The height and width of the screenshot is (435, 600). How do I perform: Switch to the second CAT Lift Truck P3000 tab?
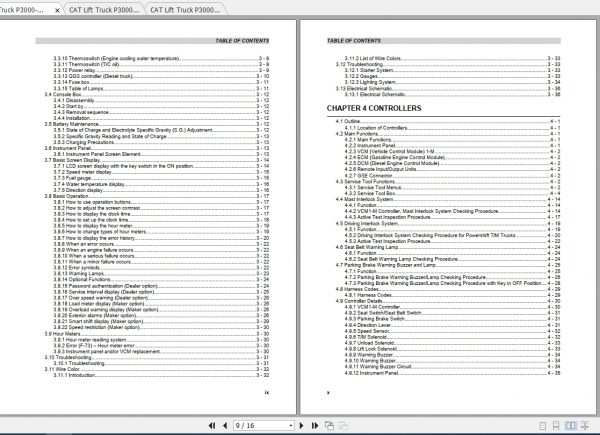104,10
